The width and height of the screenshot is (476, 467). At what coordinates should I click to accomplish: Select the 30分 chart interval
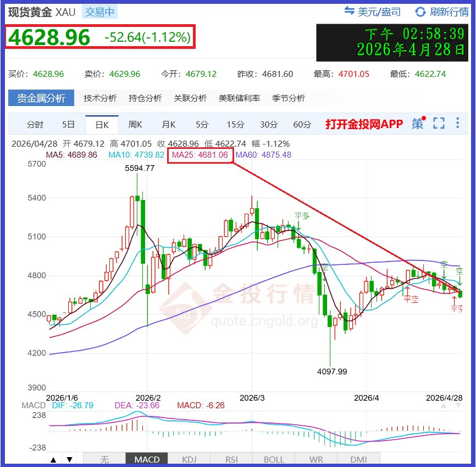point(269,124)
